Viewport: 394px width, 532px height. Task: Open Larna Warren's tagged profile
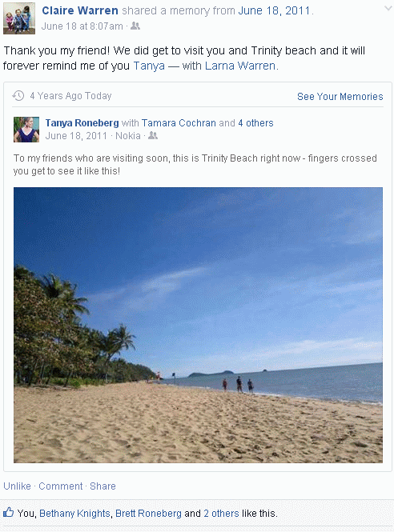(240, 66)
